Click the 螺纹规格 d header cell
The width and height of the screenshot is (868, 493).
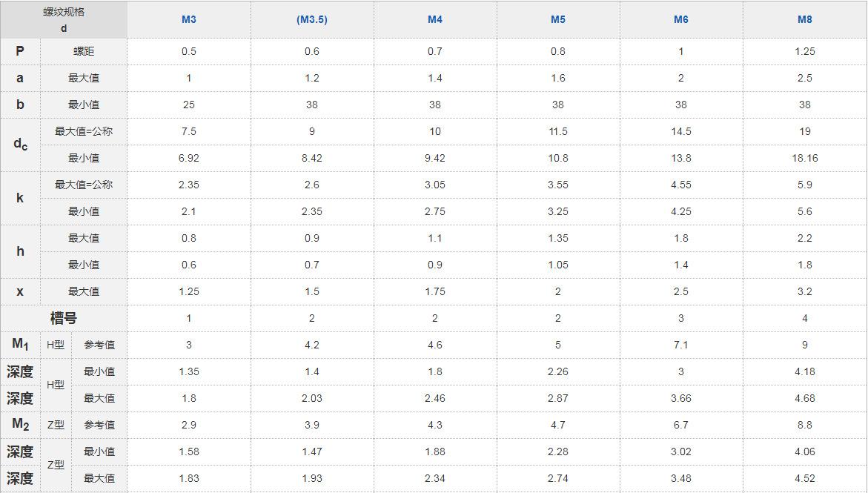(64, 20)
